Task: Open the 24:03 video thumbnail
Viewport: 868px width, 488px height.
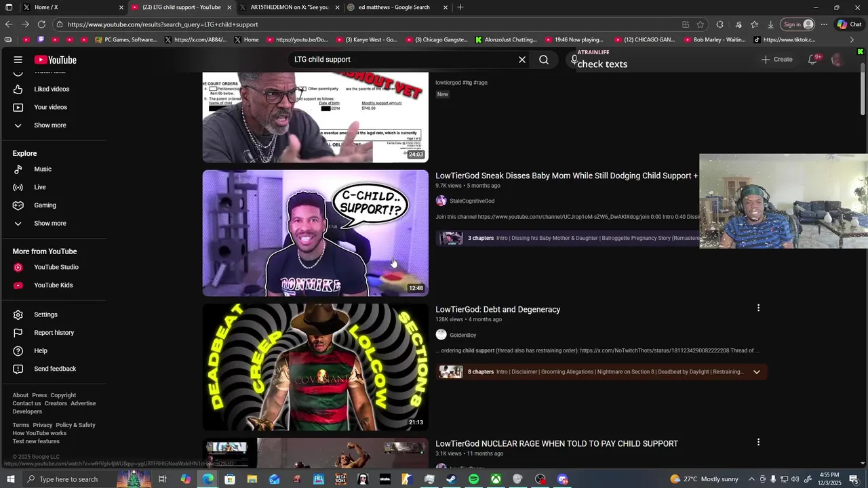Action: pyautogui.click(x=315, y=117)
